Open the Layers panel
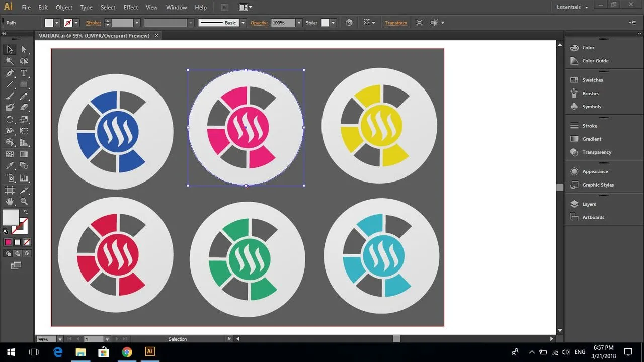Viewport: 644px width, 362px height. coord(589,204)
